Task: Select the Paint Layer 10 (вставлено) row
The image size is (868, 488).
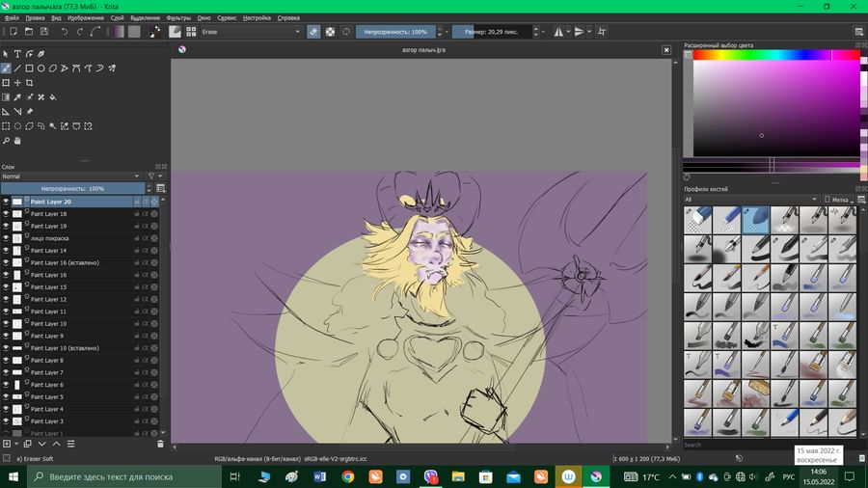Action: coord(80,348)
